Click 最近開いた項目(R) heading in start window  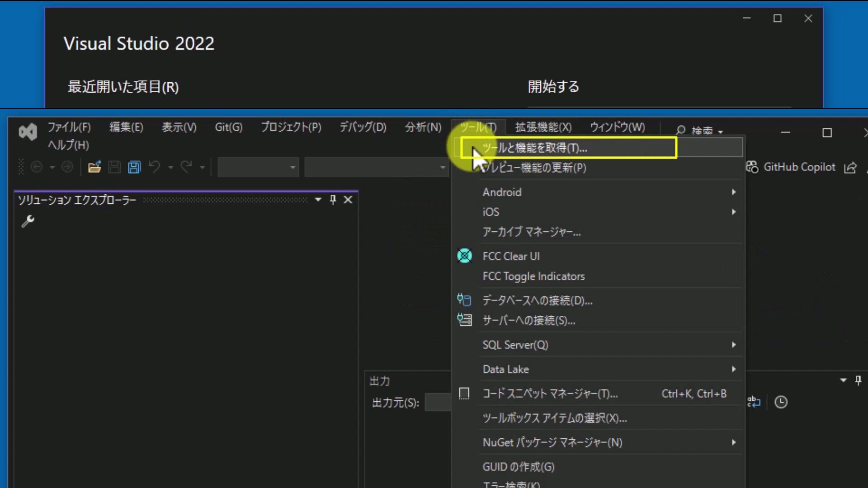(x=123, y=87)
